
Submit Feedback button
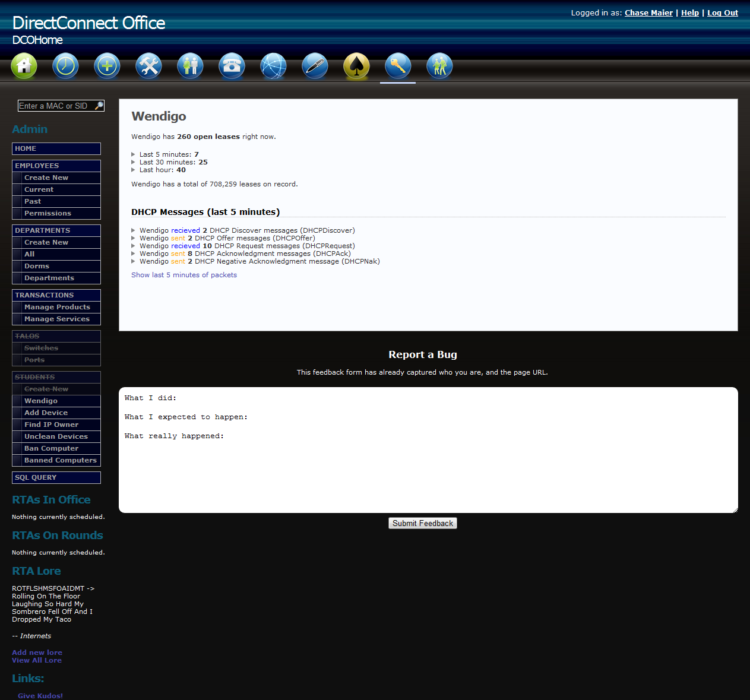[x=423, y=523]
